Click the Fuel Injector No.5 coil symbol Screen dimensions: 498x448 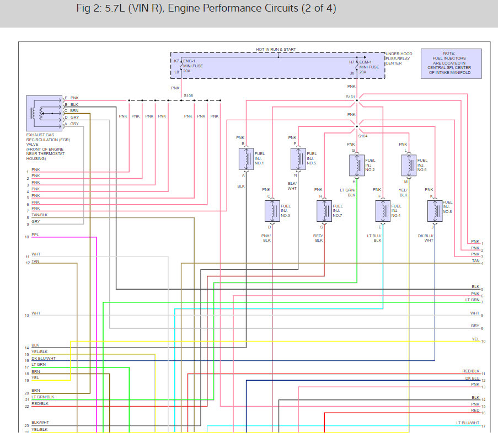(298, 159)
